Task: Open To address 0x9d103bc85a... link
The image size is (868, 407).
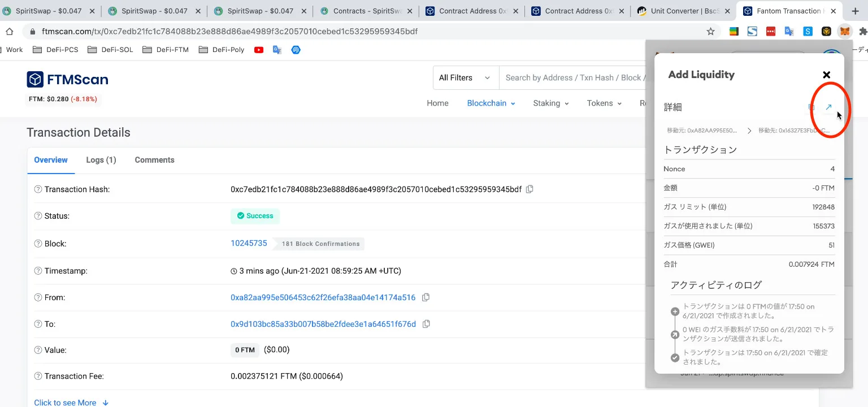Action: pyautogui.click(x=323, y=324)
